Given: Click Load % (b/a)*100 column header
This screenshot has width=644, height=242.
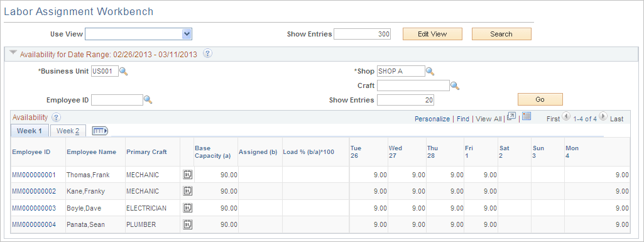Looking at the screenshot, I should pyautogui.click(x=308, y=152).
